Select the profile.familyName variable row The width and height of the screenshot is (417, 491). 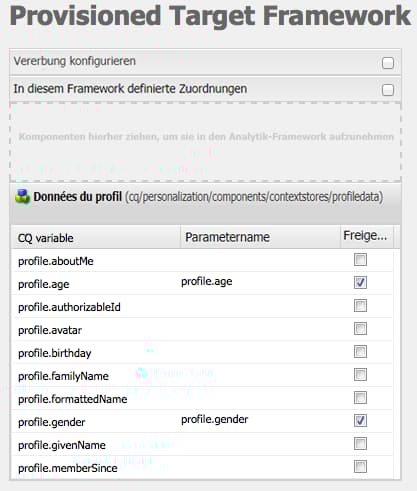pyautogui.click(x=202, y=376)
